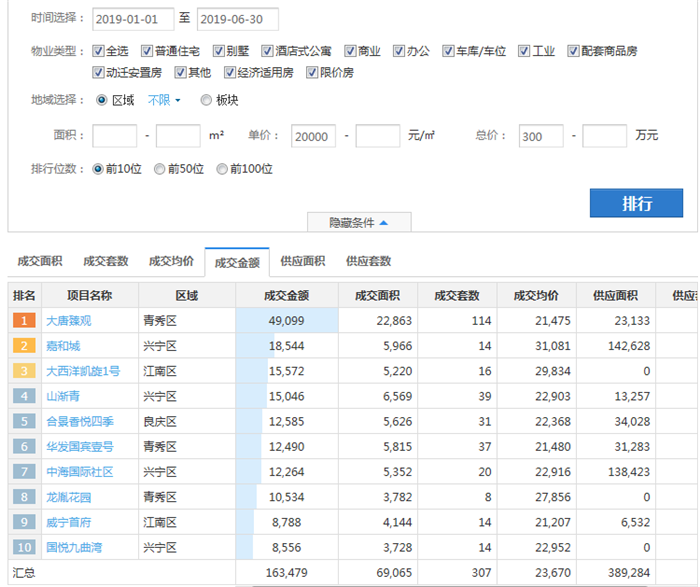The image size is (700, 587).
Task: Toggle the 配套商品房 checkbox
Action: (x=573, y=51)
